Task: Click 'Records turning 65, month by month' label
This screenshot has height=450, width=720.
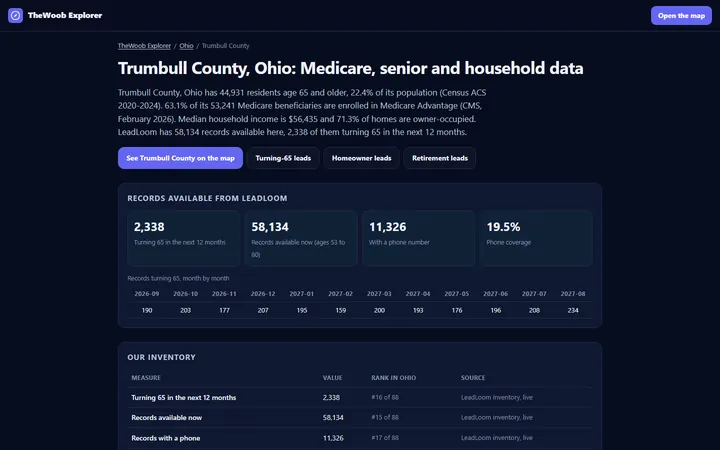Action: (178, 278)
